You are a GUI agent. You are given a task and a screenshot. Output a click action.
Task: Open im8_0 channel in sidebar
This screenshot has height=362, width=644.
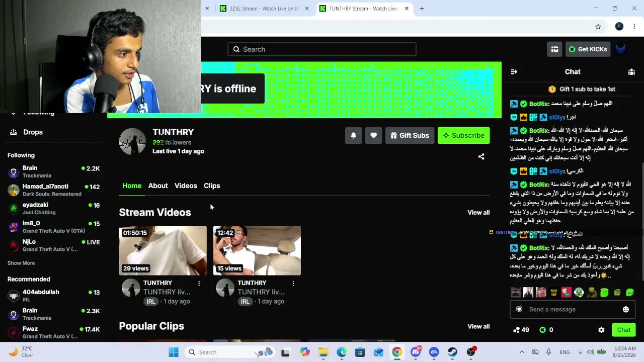[x=54, y=227]
